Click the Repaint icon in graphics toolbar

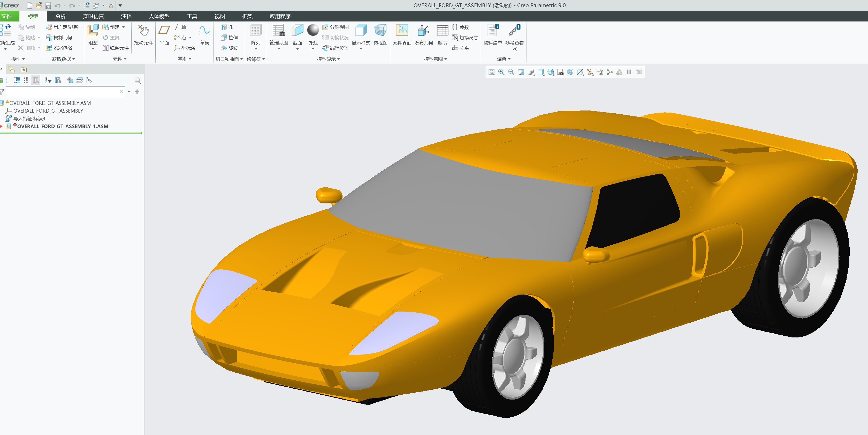click(521, 72)
